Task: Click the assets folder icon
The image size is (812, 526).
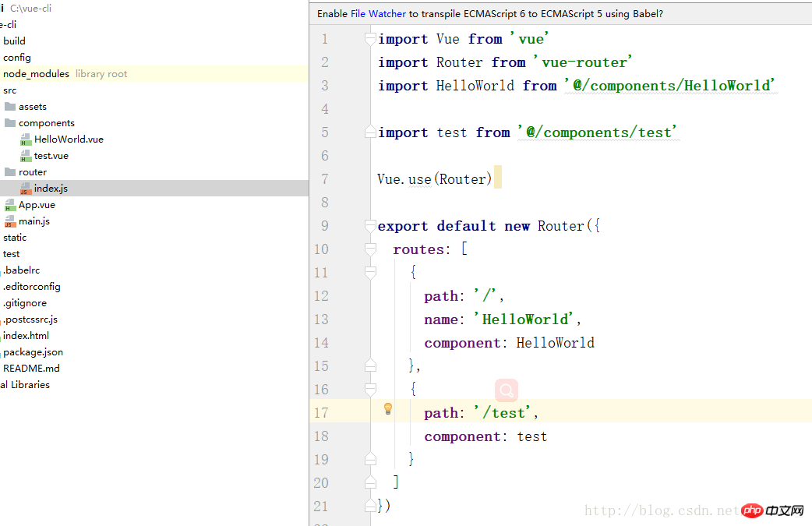Action: (10, 107)
